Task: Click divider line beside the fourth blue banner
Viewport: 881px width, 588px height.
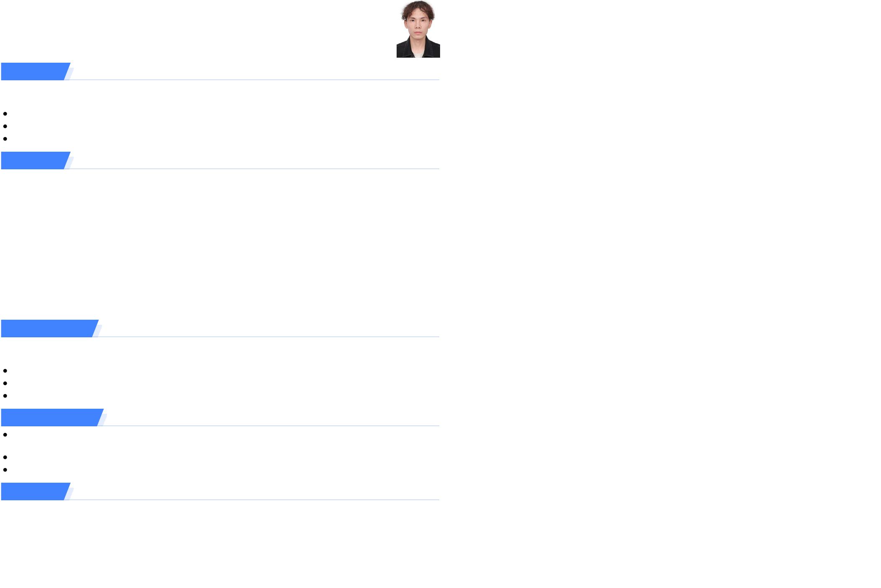Action: click(272, 425)
